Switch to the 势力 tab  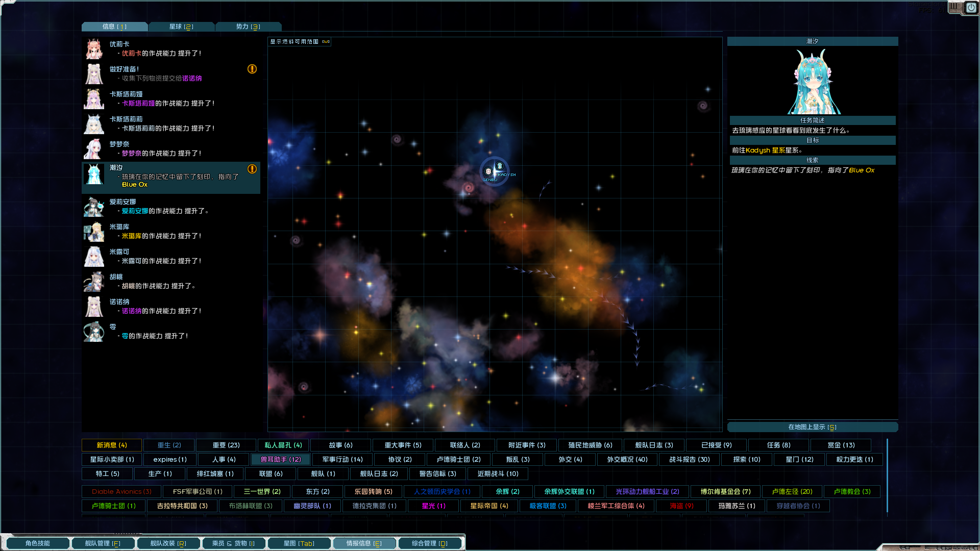[248, 27]
